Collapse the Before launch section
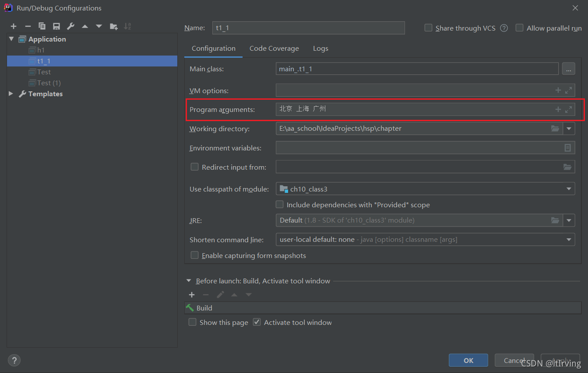Image resolution: width=588 pixels, height=373 pixels. tap(189, 281)
